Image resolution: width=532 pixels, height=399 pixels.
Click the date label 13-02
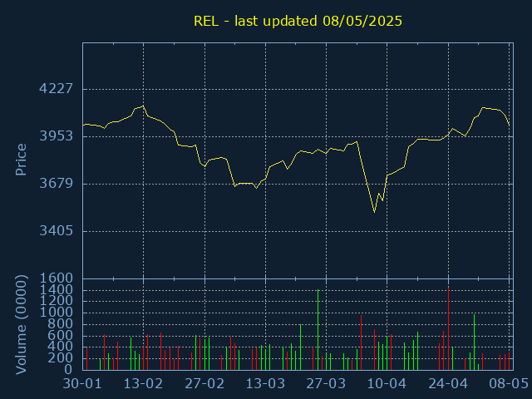pos(143,384)
